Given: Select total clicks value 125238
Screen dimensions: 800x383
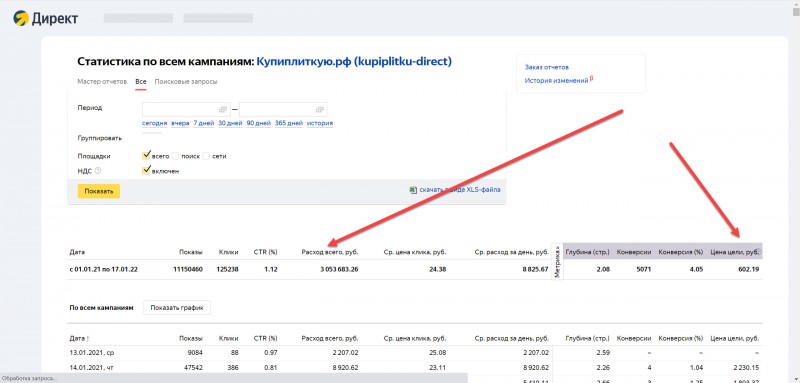Looking at the screenshot, I should click(x=227, y=269).
